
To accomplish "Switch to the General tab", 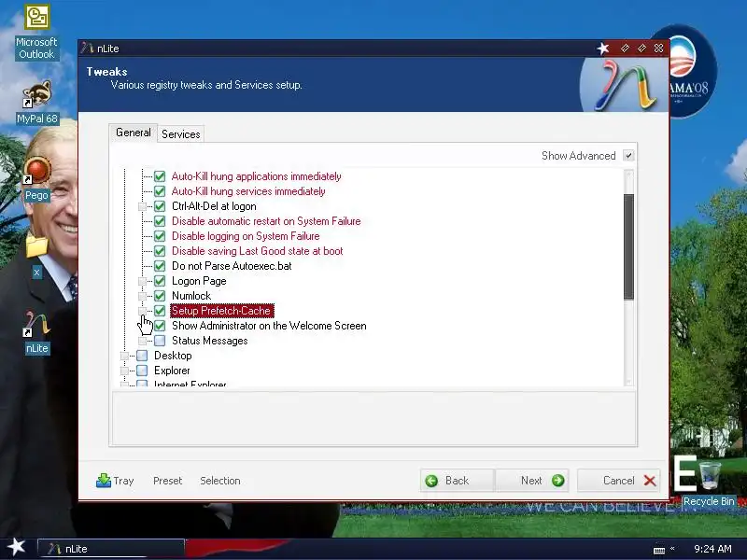I will click(133, 133).
